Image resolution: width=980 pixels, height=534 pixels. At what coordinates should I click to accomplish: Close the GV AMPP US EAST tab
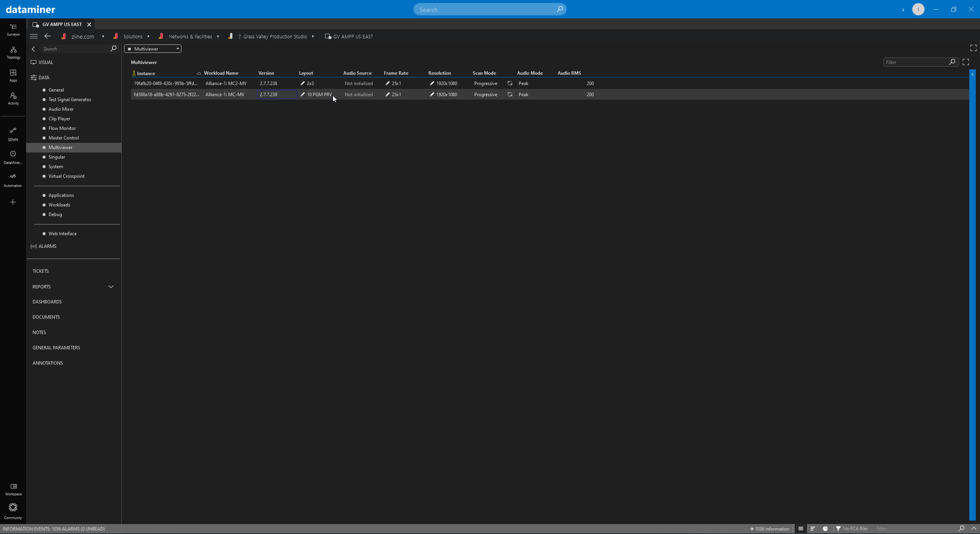(x=89, y=24)
